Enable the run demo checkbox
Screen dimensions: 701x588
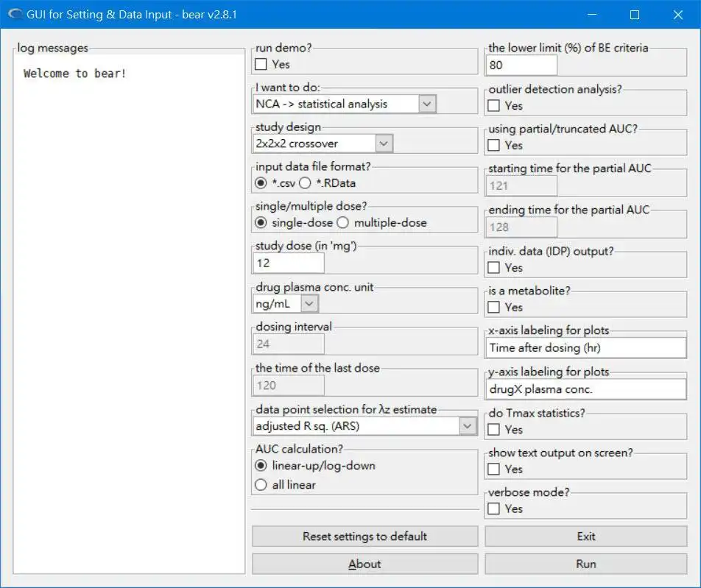pos(261,64)
